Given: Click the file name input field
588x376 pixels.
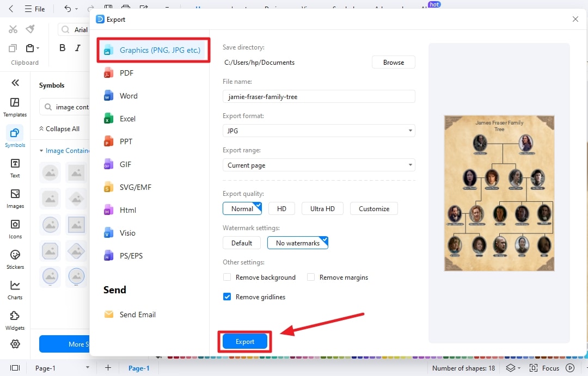Looking at the screenshot, I should click(318, 96).
